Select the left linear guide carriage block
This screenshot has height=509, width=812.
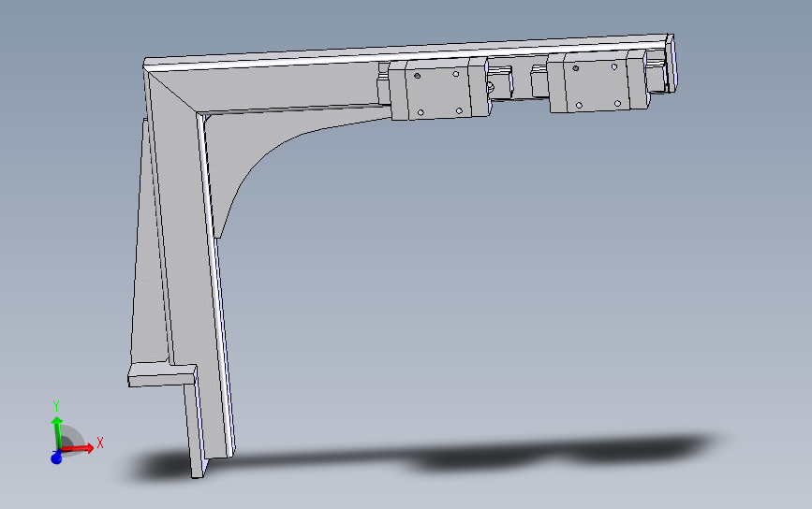pyautogui.click(x=438, y=89)
